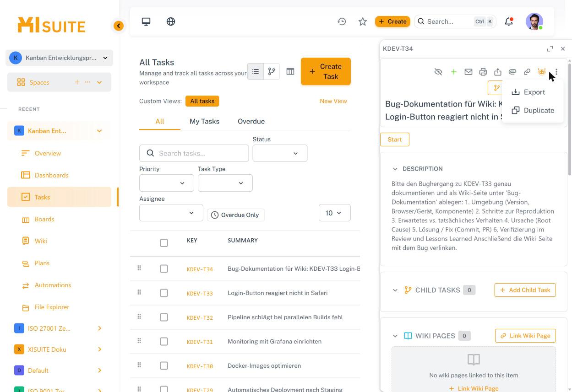Viewport: 572px width, 392px height.
Task: Choose Duplicate from the more options menu
Action: tap(533, 110)
